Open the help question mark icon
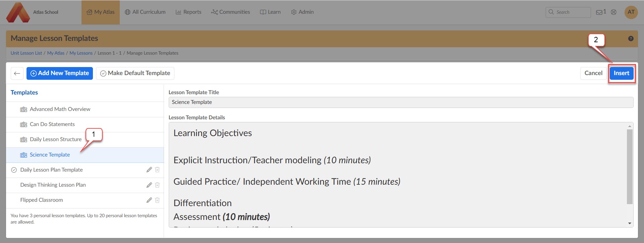 [x=631, y=39]
